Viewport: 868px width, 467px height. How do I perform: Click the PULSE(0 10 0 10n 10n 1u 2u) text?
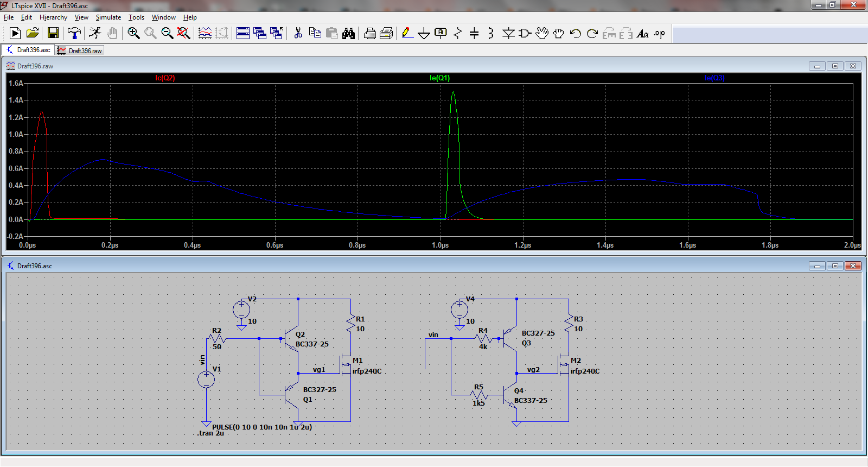tap(262, 427)
